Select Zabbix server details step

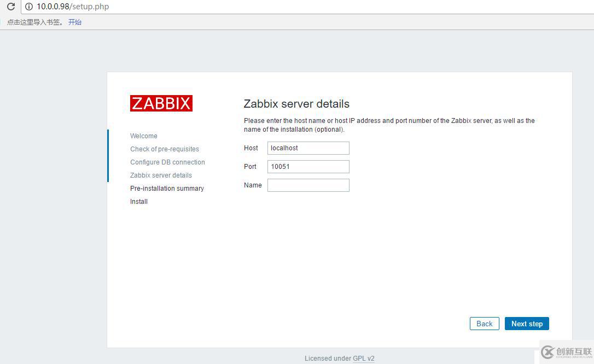161,175
